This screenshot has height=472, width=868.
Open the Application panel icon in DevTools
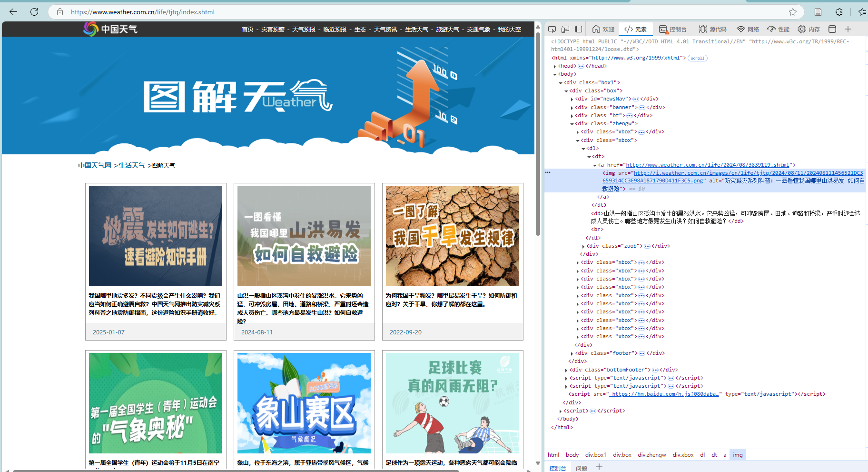[832, 29]
